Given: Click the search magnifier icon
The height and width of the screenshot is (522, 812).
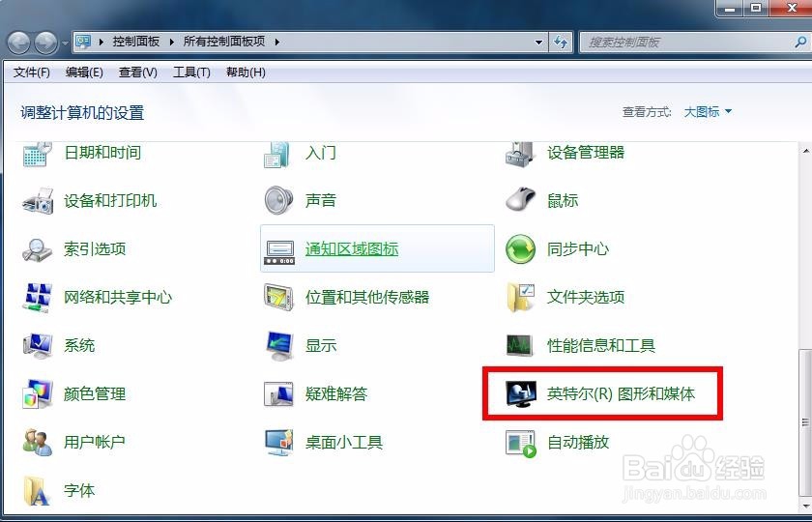Looking at the screenshot, I should [800, 43].
